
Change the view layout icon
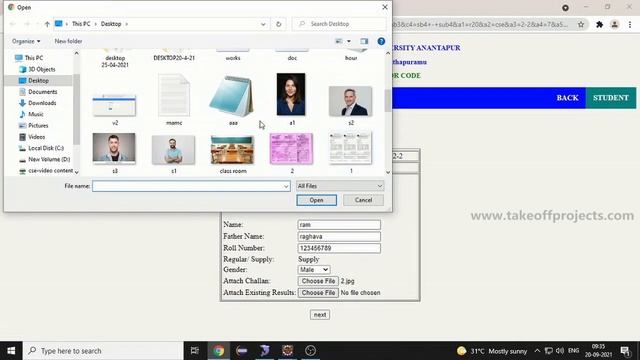tap(339, 41)
